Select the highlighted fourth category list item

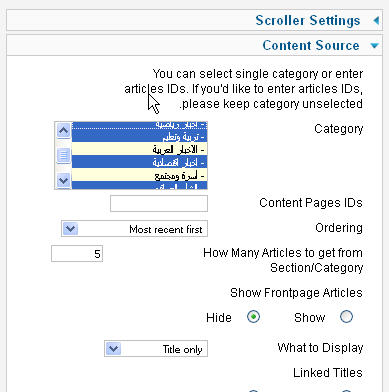139,162
